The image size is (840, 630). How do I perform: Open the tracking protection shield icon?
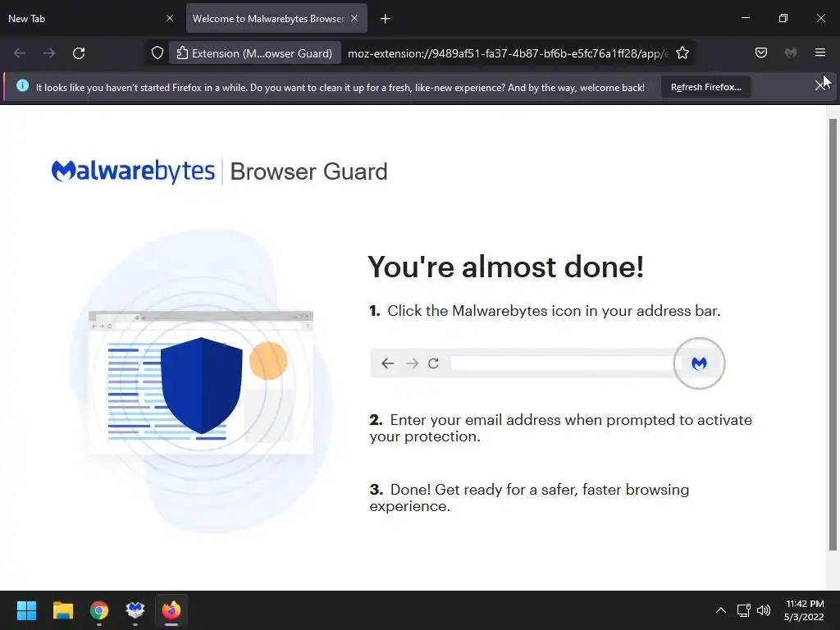157,53
